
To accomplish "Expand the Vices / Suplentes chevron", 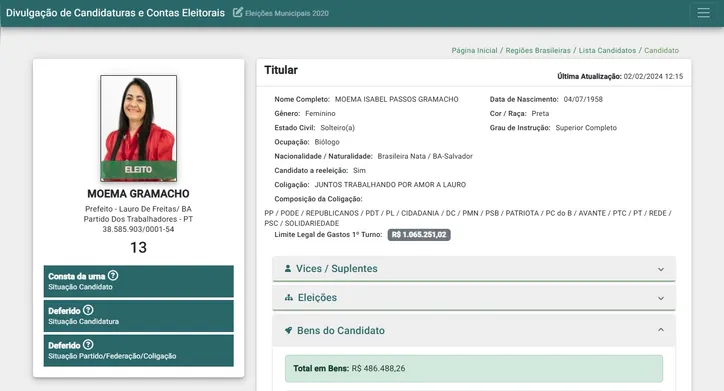I will 661,269.
